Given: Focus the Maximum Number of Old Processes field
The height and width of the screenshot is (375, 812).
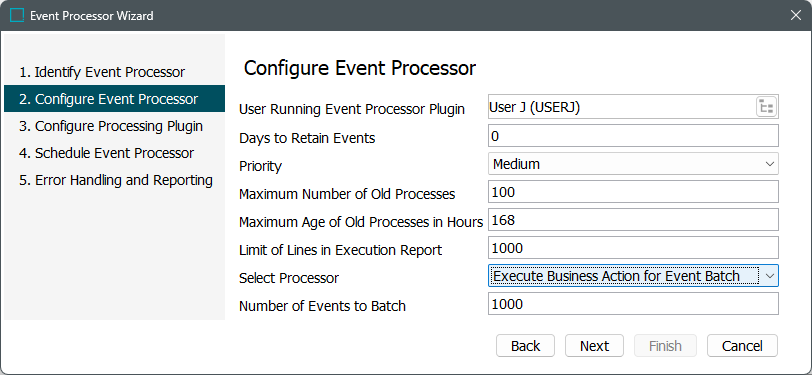Looking at the screenshot, I should pyautogui.click(x=633, y=192).
